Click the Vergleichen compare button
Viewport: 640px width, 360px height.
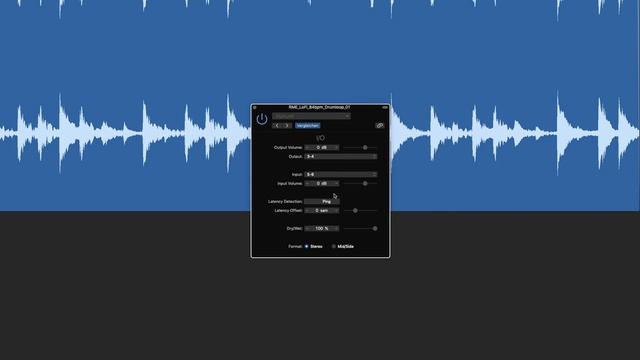307,126
